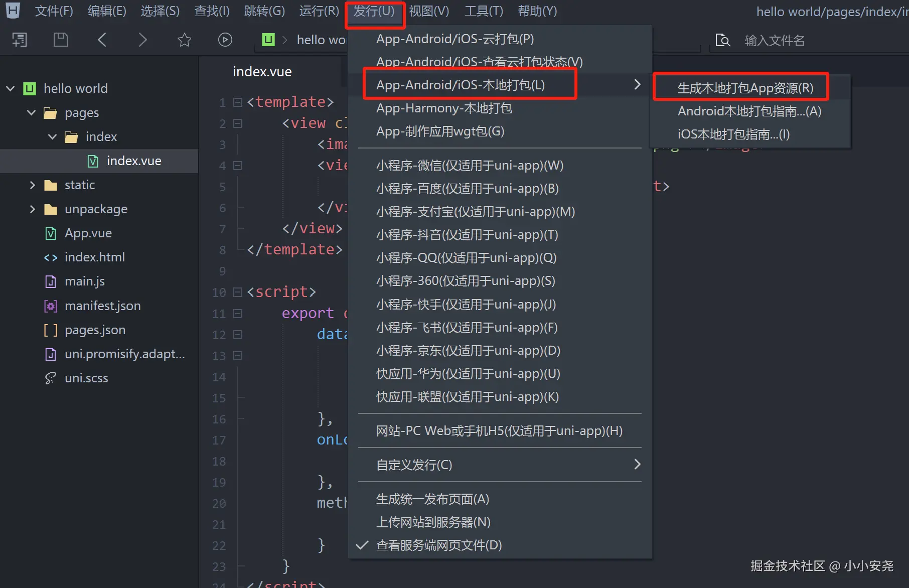Open the 编辑(E) menu
909x588 pixels.
107,11
